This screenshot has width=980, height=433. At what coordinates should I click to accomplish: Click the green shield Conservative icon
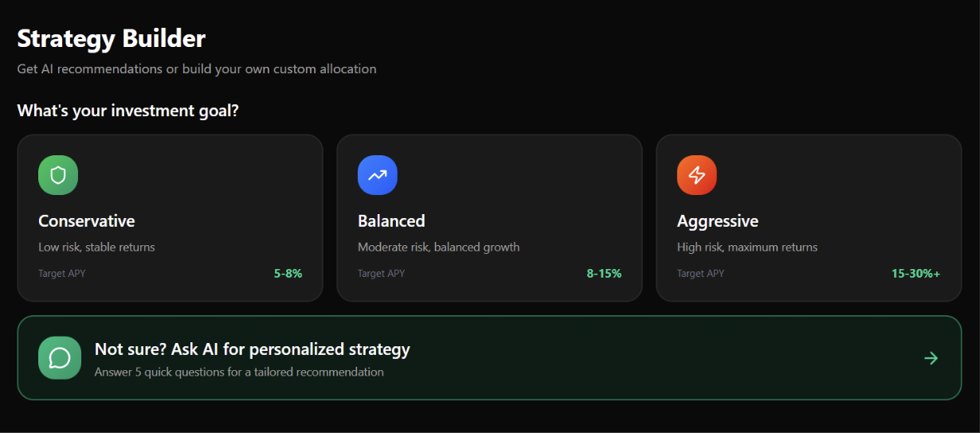tap(58, 175)
